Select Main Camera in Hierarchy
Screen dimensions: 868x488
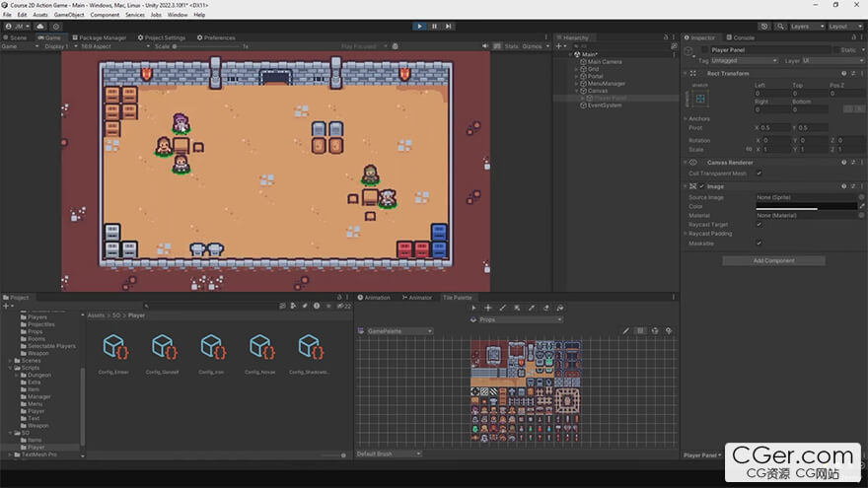[x=605, y=62]
